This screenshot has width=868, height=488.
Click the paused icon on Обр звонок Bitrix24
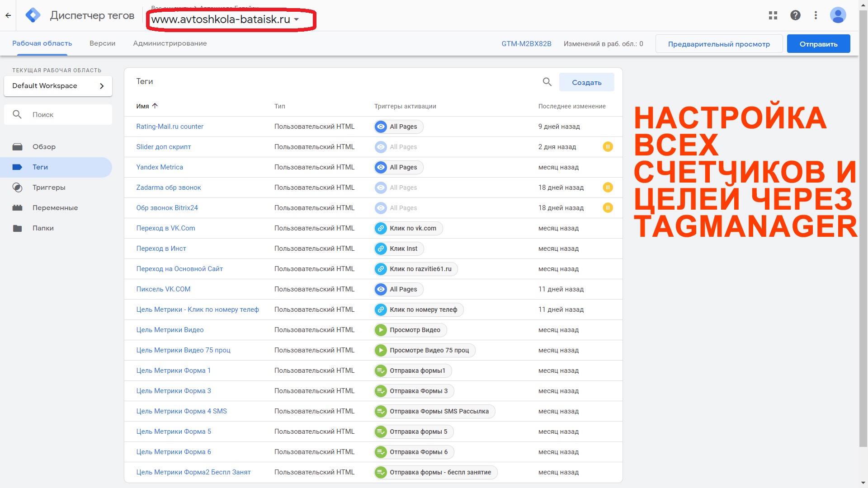(608, 207)
